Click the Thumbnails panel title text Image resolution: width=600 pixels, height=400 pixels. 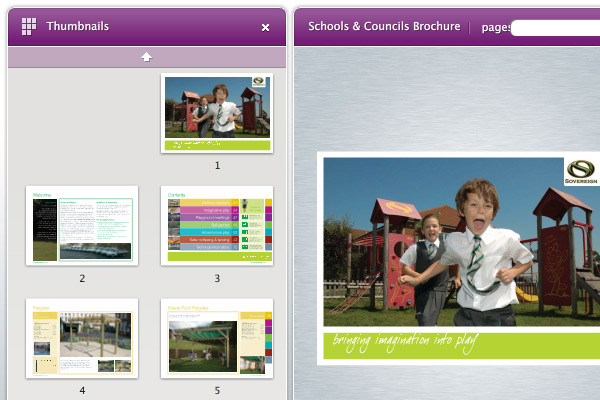[x=78, y=26]
